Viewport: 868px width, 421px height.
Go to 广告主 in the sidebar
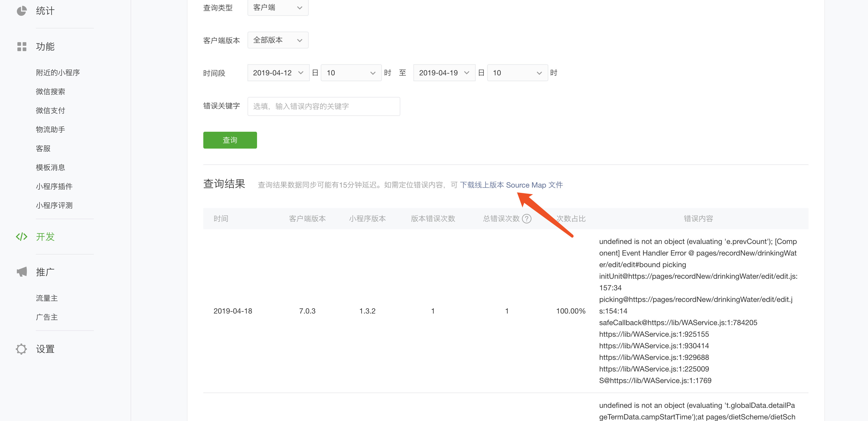click(47, 317)
